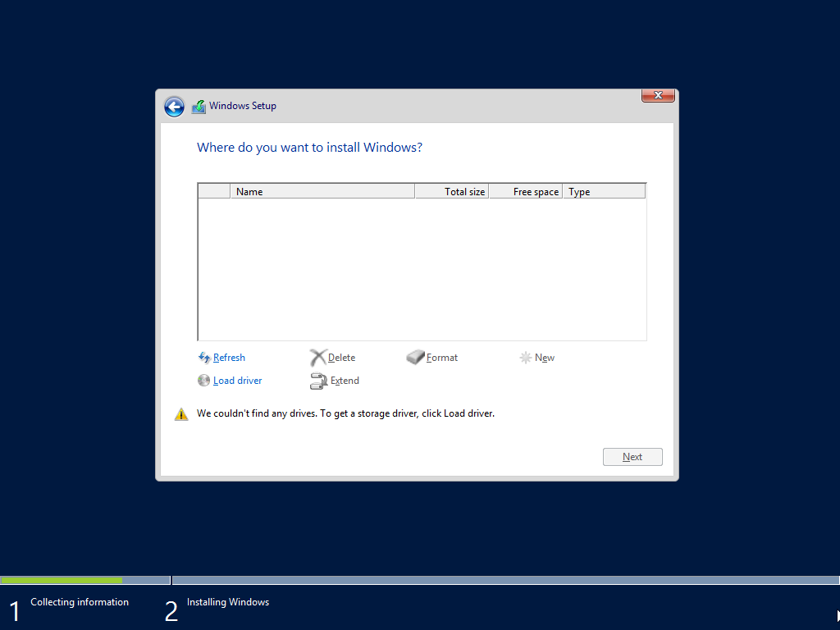
Task: Click the "Installing Windows" step label
Action: tap(228, 602)
